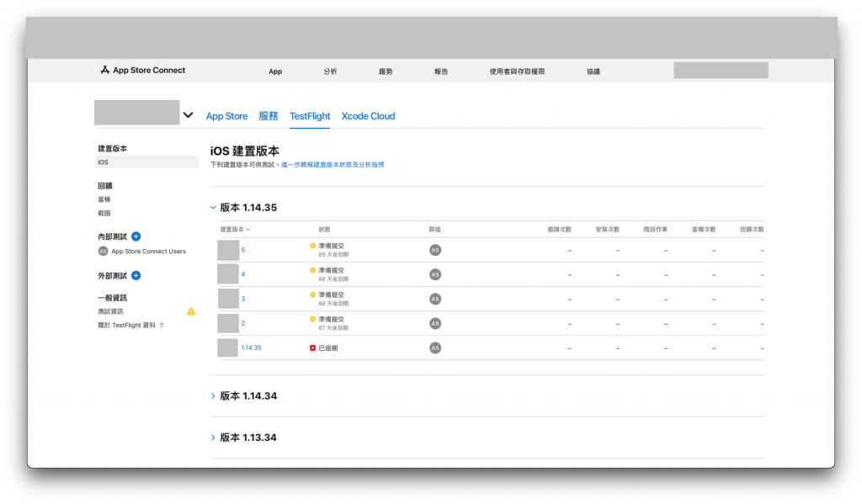Click the App Store Connect logo
This screenshot has height=504, width=862.
coord(142,71)
